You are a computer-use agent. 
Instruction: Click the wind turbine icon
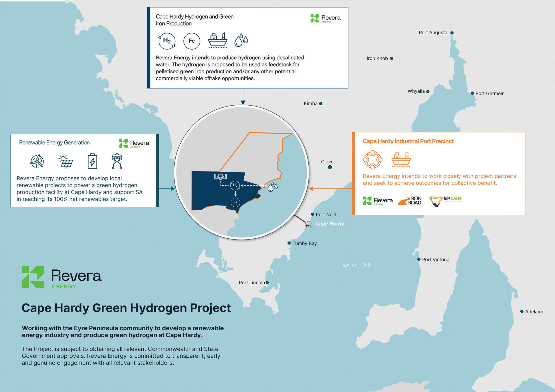(37, 161)
